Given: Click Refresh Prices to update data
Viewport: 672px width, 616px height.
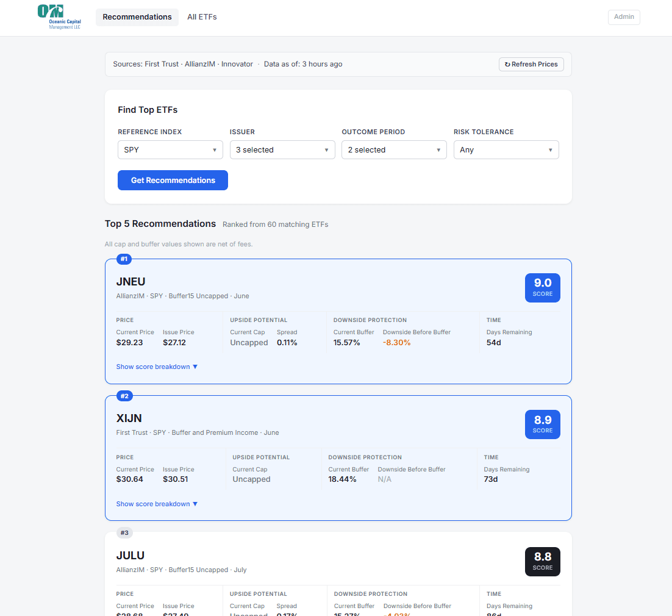Looking at the screenshot, I should [x=531, y=64].
